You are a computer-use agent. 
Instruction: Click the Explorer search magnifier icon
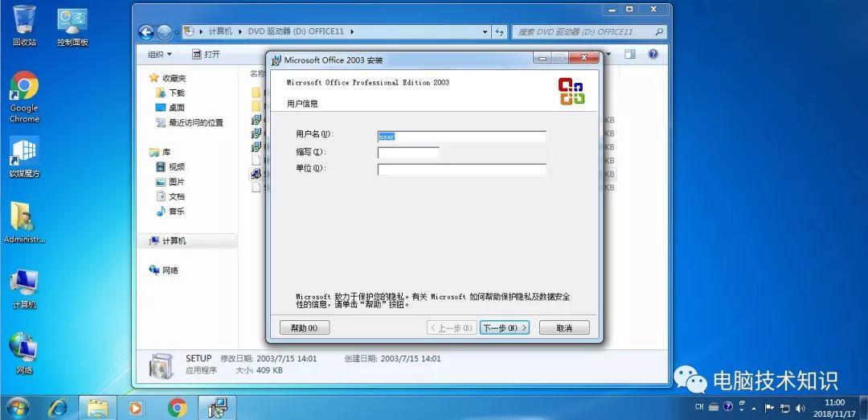659,32
